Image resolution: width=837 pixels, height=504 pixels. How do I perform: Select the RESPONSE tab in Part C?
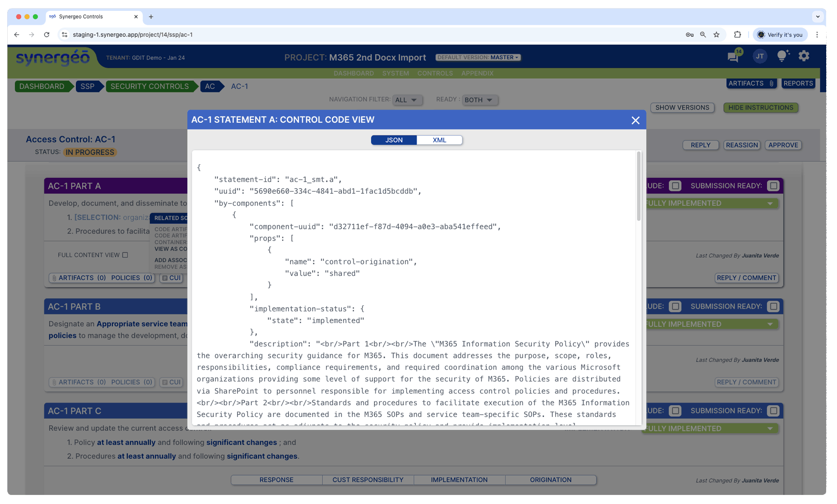[x=276, y=480]
